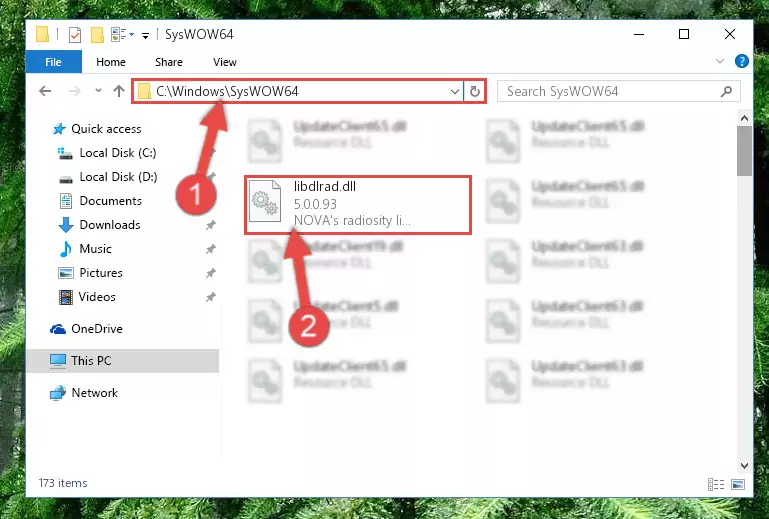Open Help with the blue question icon

(x=742, y=61)
